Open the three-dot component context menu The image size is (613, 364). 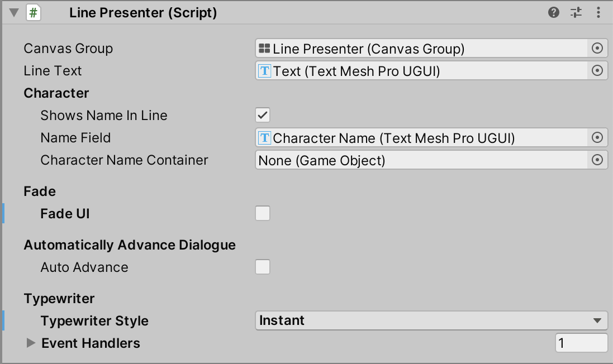click(599, 12)
